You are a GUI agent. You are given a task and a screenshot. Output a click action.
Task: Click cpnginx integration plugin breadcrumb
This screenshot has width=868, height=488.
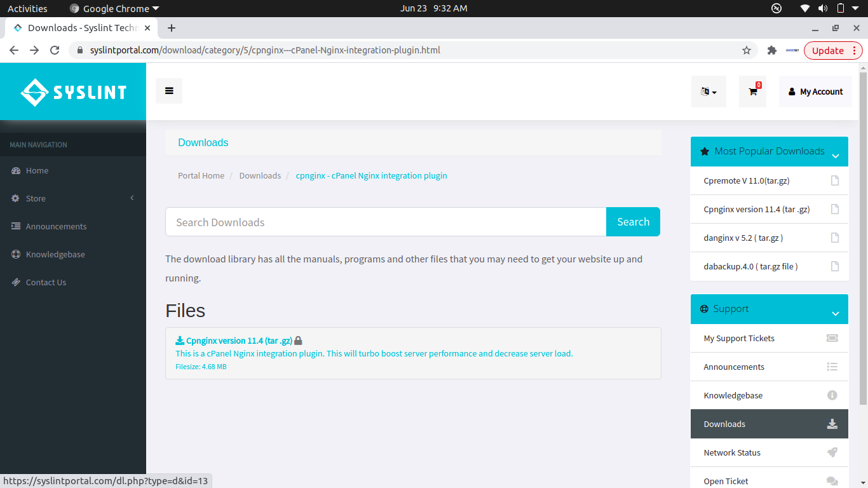pos(372,175)
